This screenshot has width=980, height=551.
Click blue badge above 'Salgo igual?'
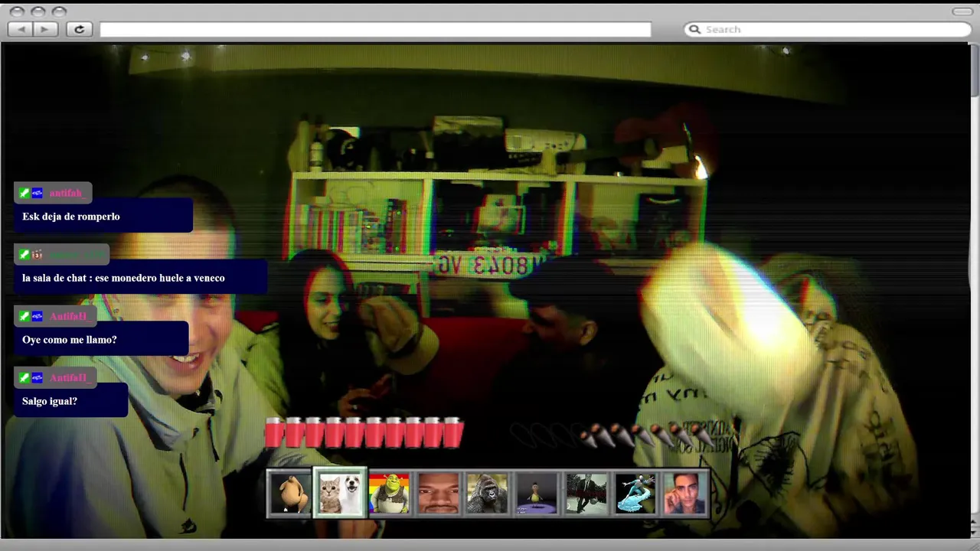[37, 377]
